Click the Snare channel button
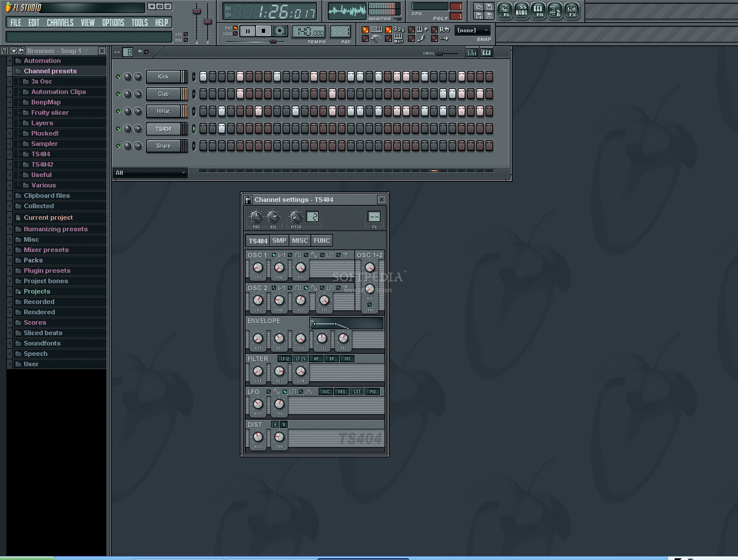The image size is (738, 560). 164,146
